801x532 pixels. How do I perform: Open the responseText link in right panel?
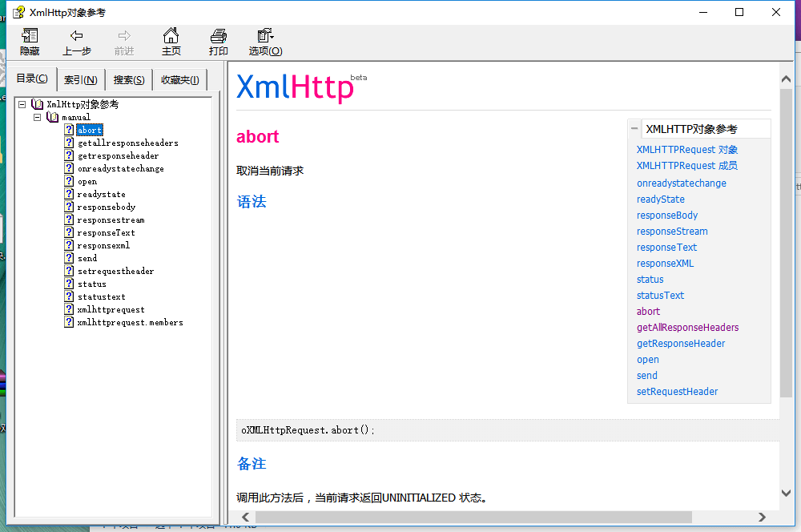(666, 247)
